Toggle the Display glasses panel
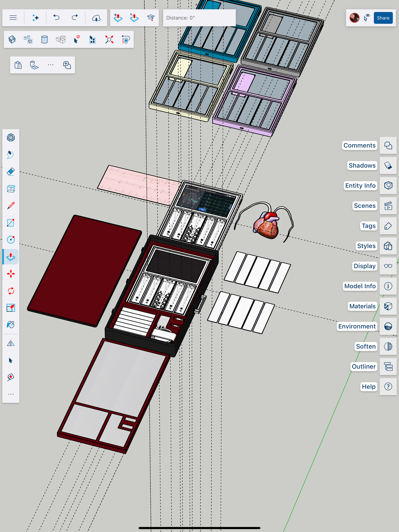 pos(388,266)
